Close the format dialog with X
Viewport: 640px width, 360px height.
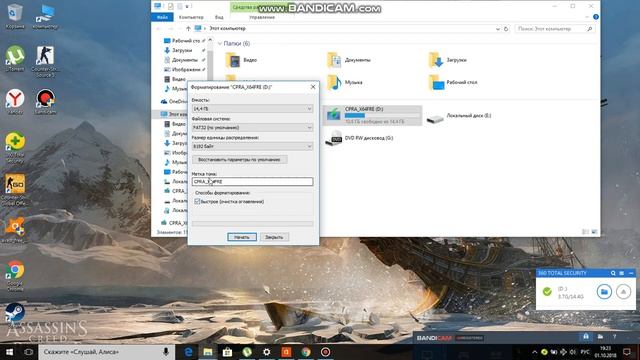[313, 87]
